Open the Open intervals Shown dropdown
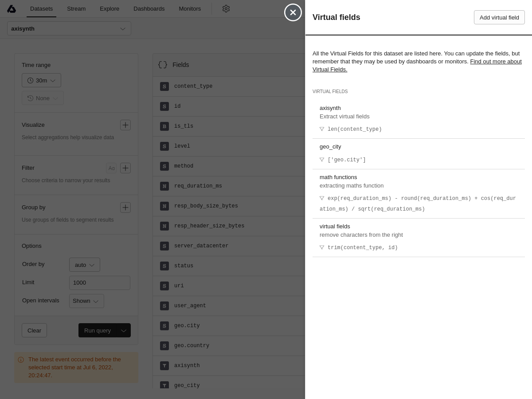Viewport: 532px width, 399px height. (x=86, y=301)
